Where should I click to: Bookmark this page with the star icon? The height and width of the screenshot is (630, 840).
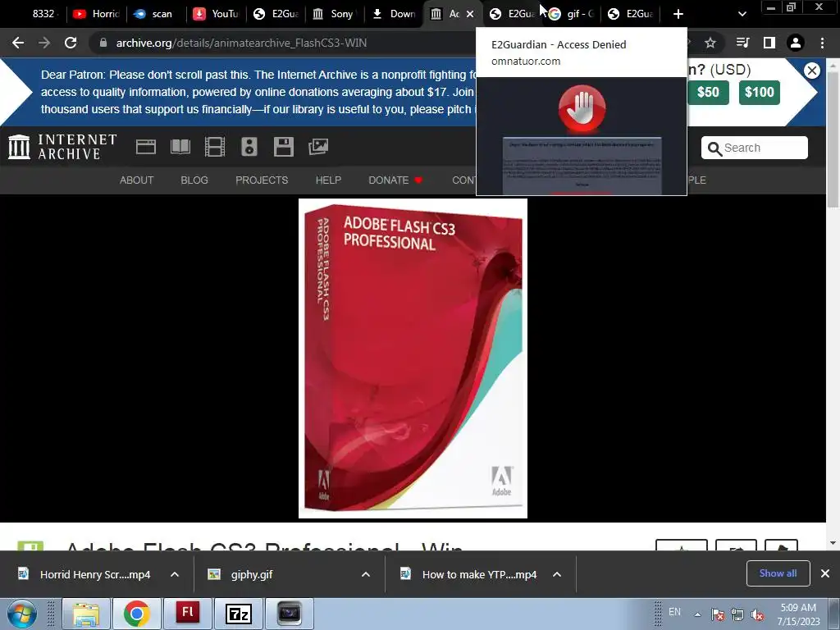coord(710,43)
